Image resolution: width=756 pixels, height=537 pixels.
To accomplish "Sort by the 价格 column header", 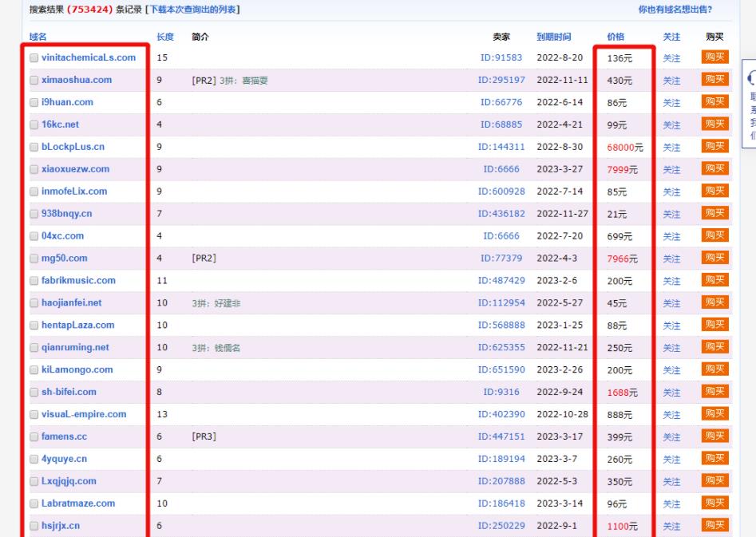I will pos(615,37).
